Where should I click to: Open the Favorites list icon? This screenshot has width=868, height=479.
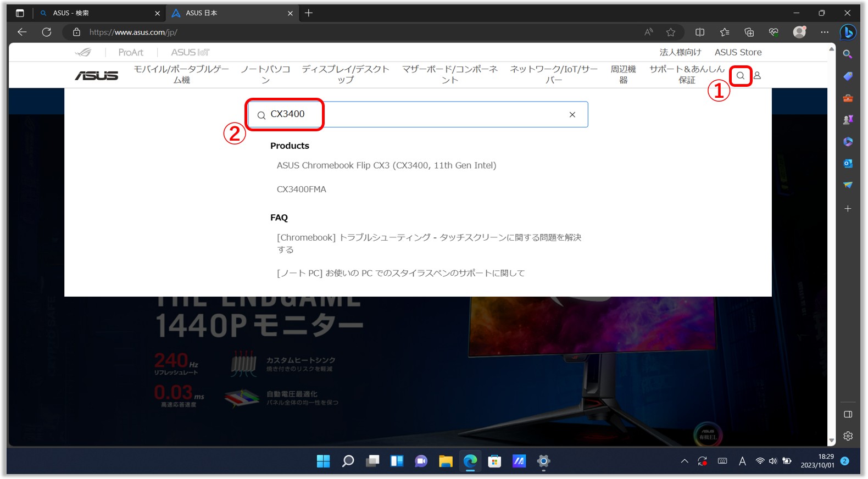point(725,32)
